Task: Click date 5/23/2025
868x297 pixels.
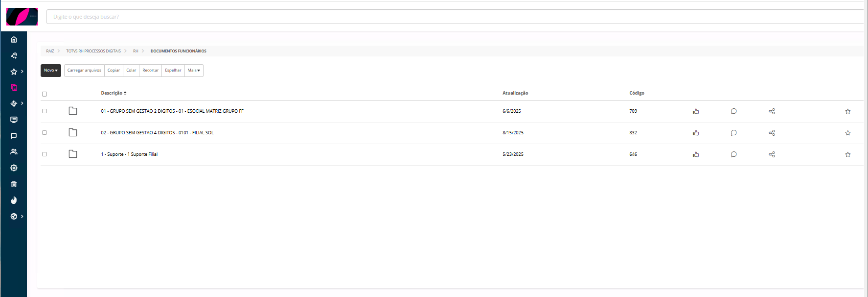Action: pos(513,154)
